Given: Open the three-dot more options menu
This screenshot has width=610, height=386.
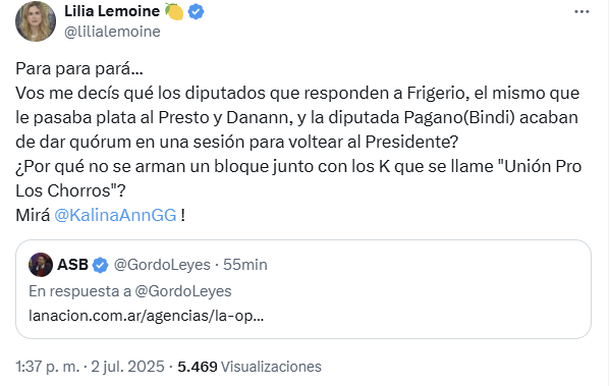Looking at the screenshot, I should [582, 12].
